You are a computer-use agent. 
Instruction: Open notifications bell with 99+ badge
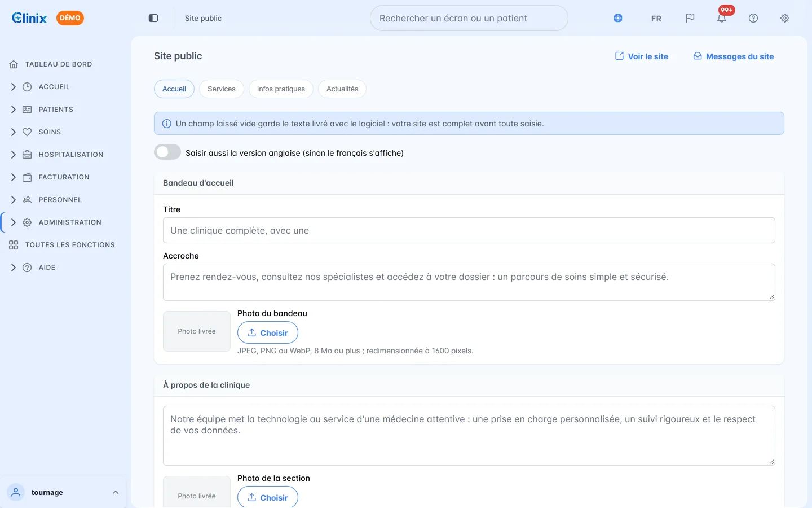tap(722, 18)
